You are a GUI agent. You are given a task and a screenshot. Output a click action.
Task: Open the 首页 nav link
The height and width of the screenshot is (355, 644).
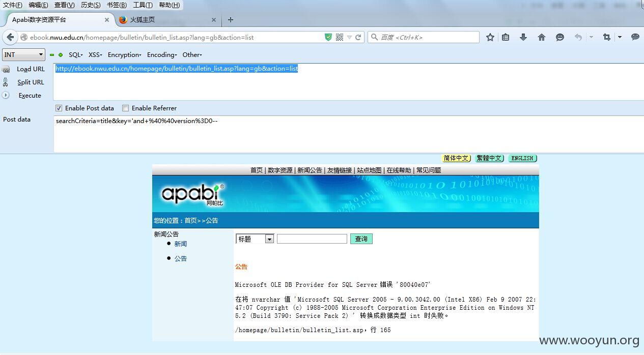tap(256, 170)
